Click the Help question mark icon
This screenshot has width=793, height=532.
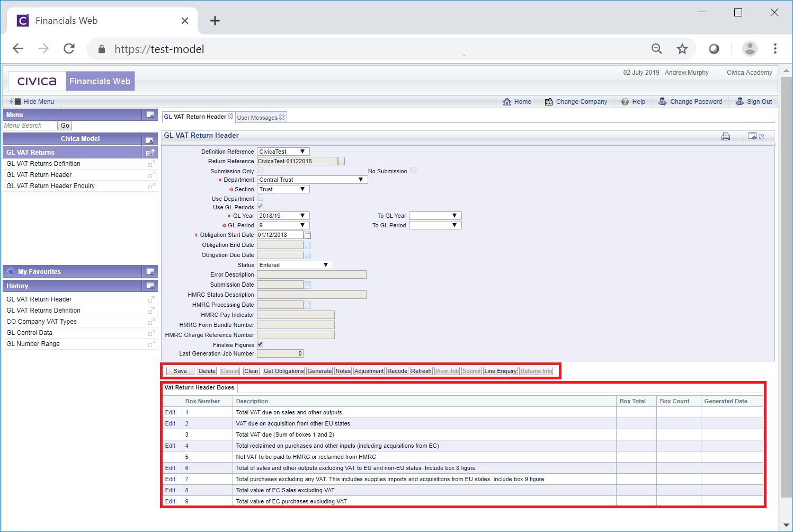625,102
